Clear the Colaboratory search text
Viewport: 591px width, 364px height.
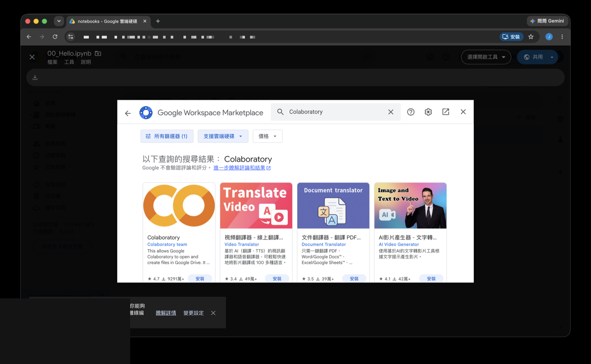click(391, 112)
